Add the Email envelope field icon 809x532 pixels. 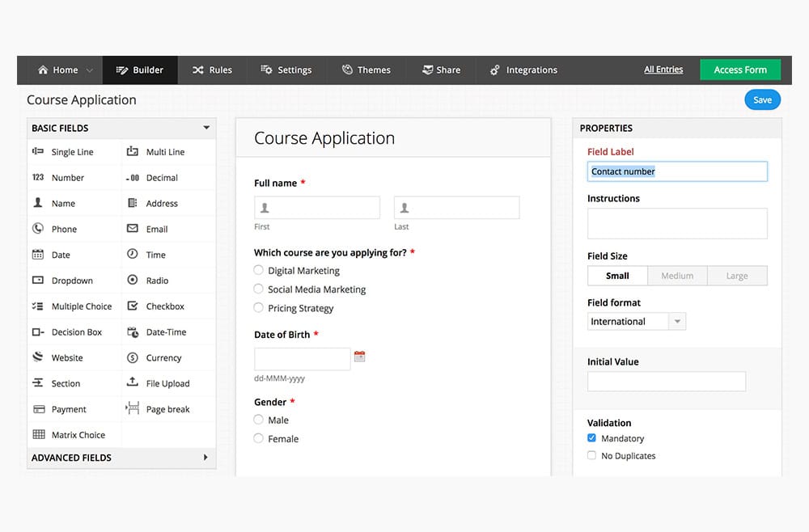click(x=133, y=228)
